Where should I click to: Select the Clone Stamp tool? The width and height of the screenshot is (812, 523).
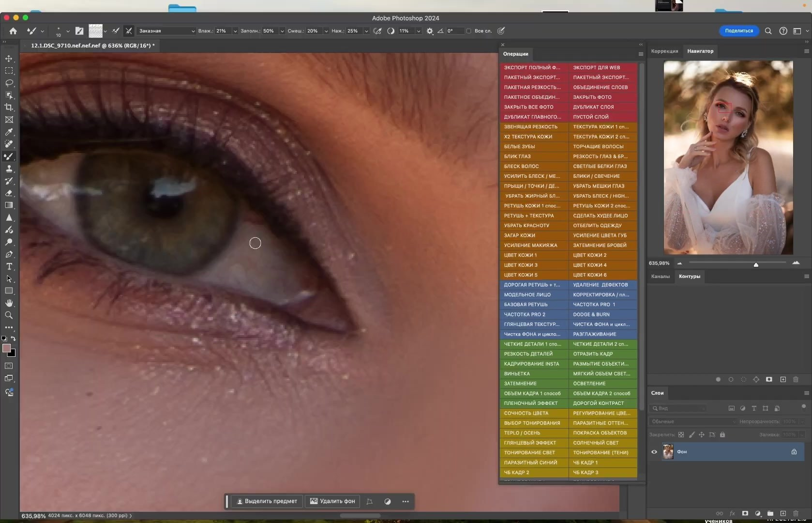point(9,169)
